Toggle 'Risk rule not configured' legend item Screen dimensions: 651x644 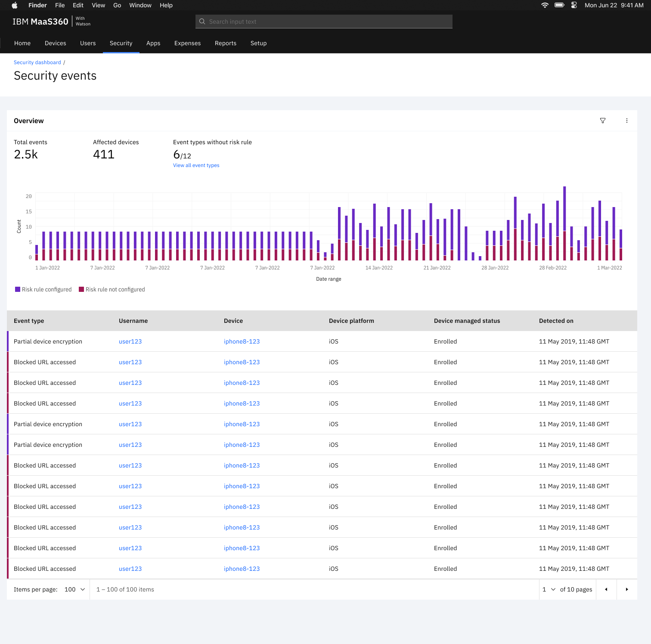(x=115, y=290)
